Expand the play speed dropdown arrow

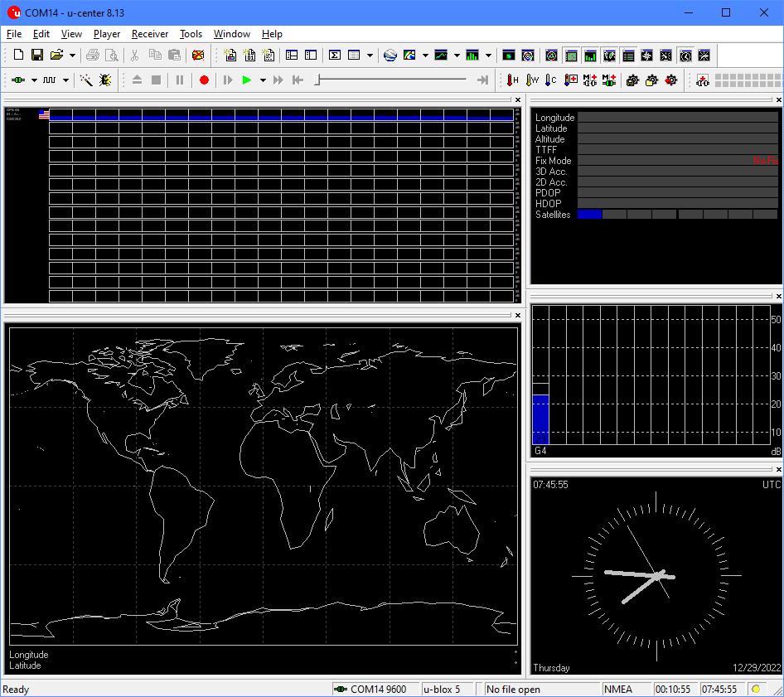(x=263, y=80)
